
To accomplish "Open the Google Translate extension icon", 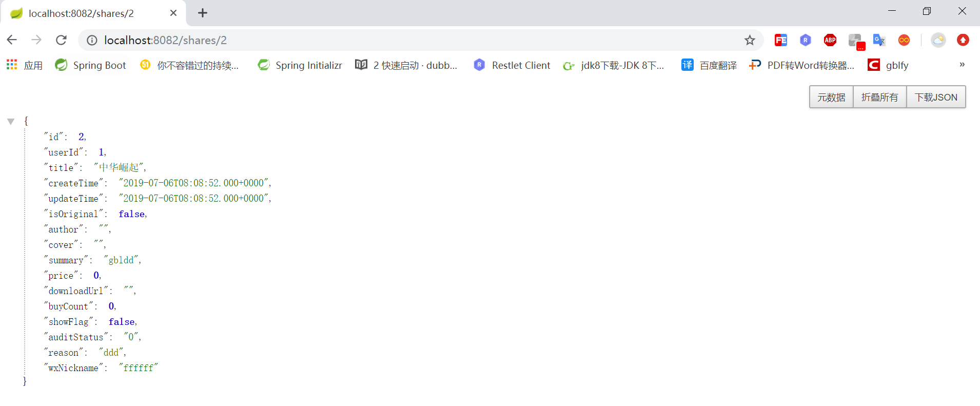I will pyautogui.click(x=879, y=40).
